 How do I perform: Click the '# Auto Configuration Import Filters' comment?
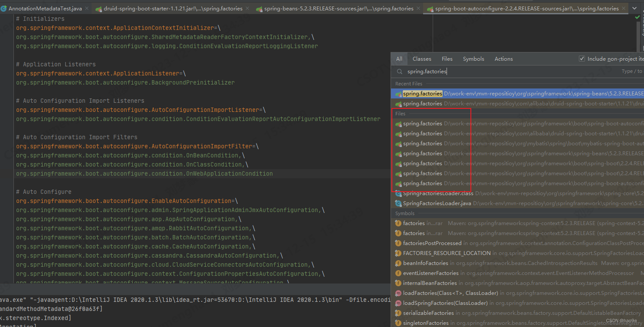[77, 137]
